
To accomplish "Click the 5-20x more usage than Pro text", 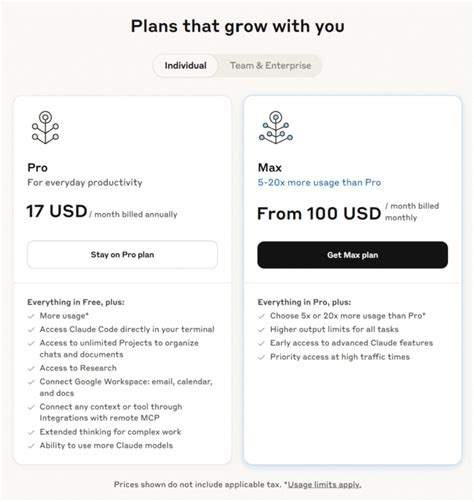I will pyautogui.click(x=319, y=183).
